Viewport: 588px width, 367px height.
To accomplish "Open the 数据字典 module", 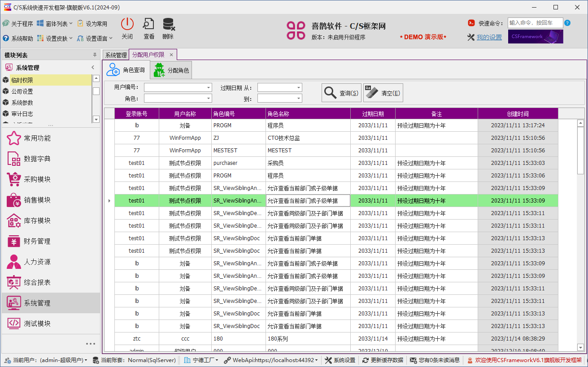I will click(x=51, y=159).
